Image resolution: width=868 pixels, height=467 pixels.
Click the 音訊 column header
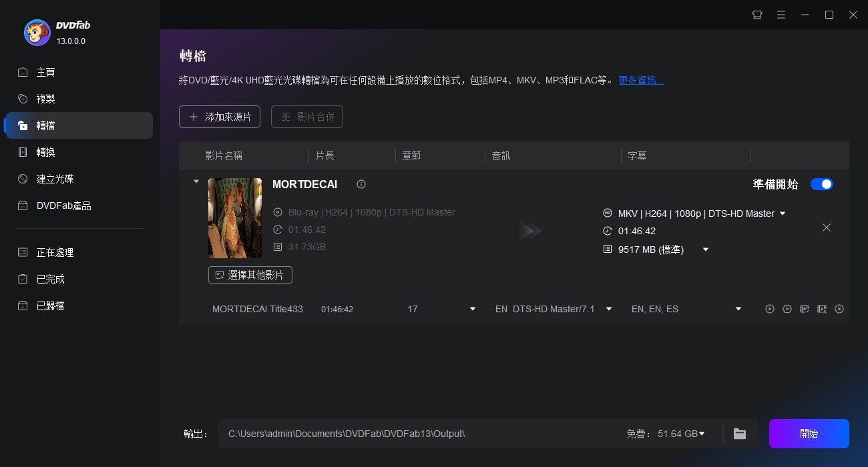click(x=501, y=155)
